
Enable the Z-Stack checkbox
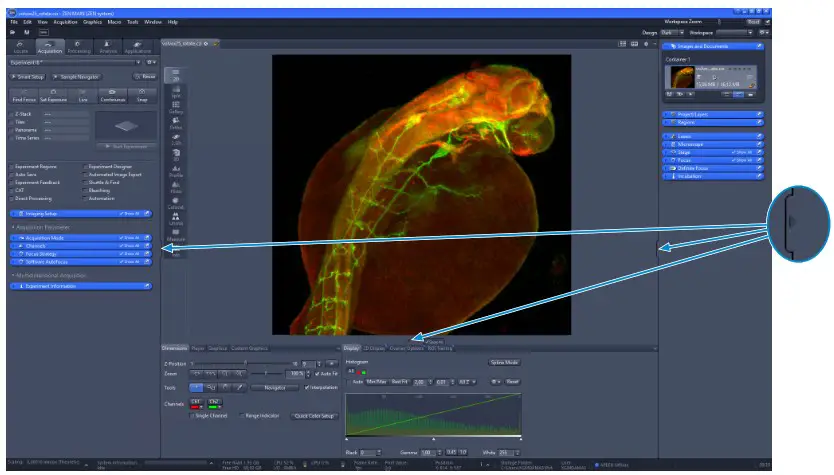click(x=12, y=114)
